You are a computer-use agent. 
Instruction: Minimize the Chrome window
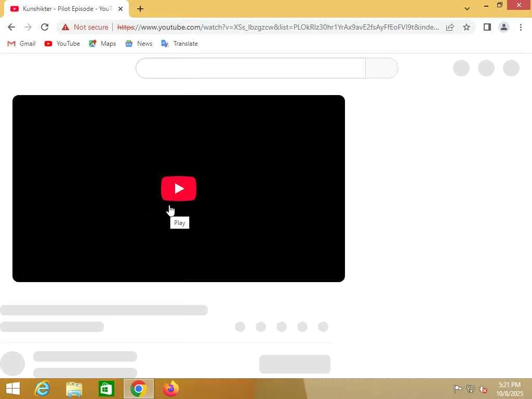(x=486, y=5)
